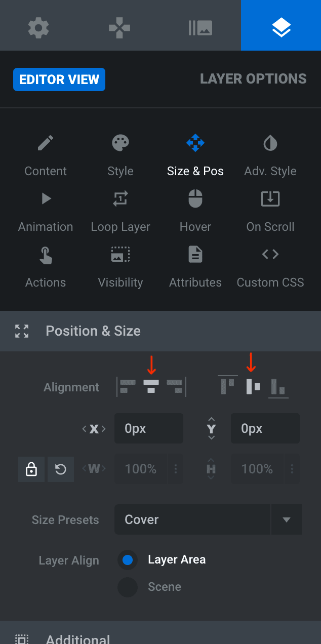
Task: Switch to the navigation options tab
Action: [x=119, y=28]
